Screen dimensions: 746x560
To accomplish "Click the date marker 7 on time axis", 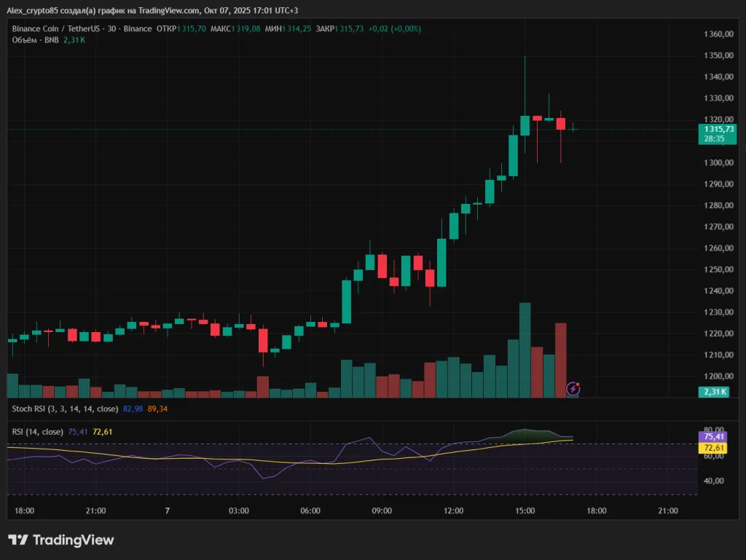I will (168, 510).
